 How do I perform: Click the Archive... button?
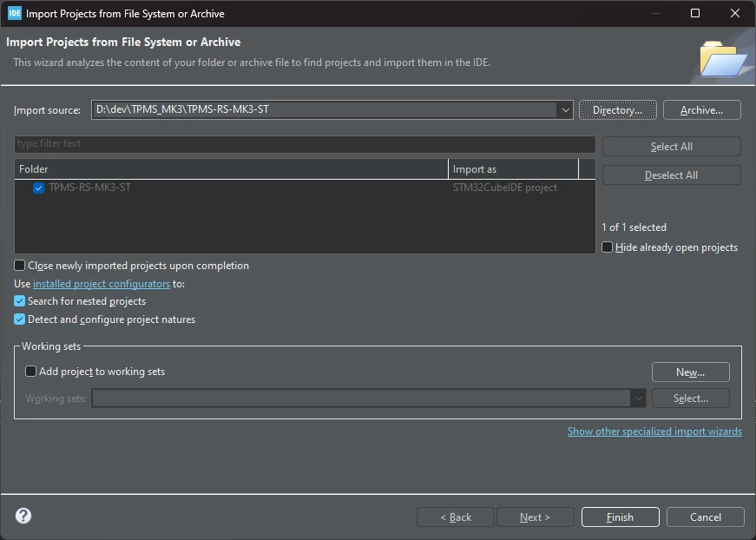701,110
